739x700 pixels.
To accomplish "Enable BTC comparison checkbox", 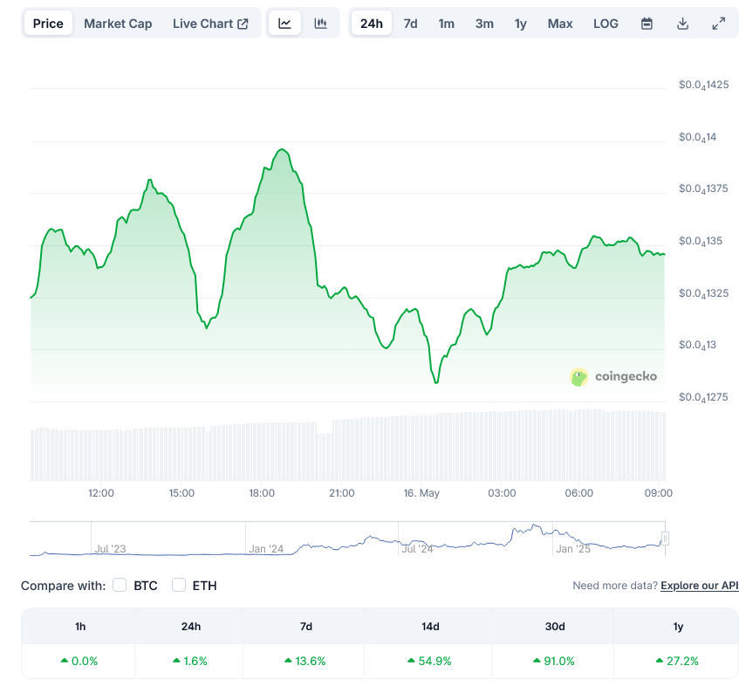I will [120, 585].
